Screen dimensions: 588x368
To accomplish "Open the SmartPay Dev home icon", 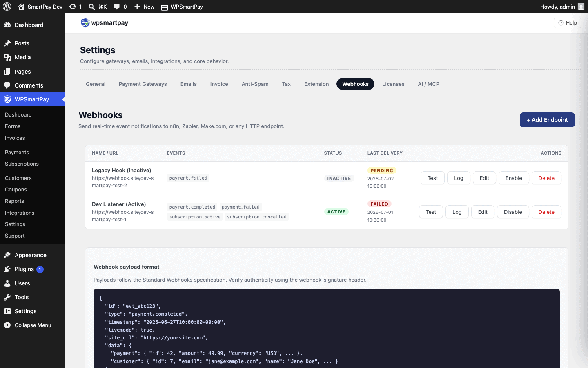I will [21, 7].
